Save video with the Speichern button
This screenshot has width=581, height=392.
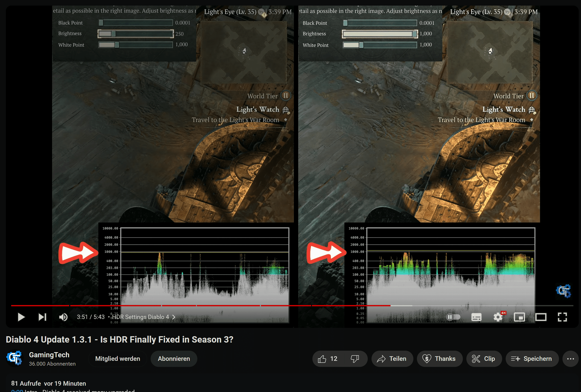coord(532,359)
